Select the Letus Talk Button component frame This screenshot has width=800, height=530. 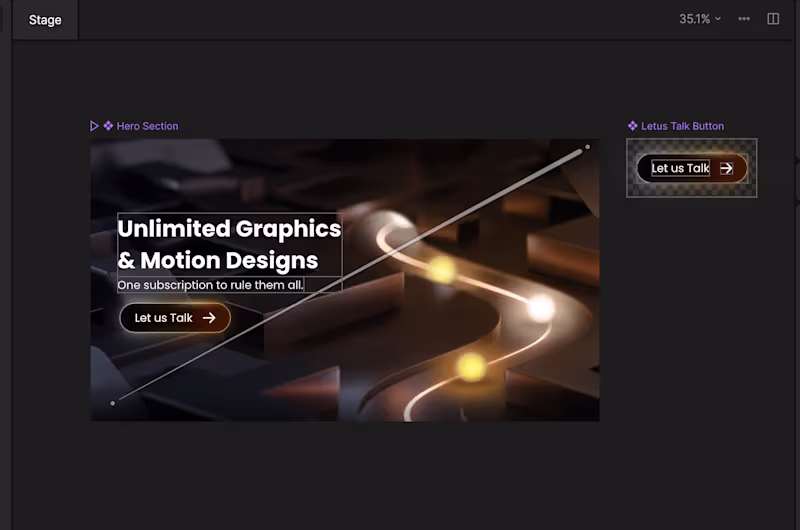pos(691,168)
